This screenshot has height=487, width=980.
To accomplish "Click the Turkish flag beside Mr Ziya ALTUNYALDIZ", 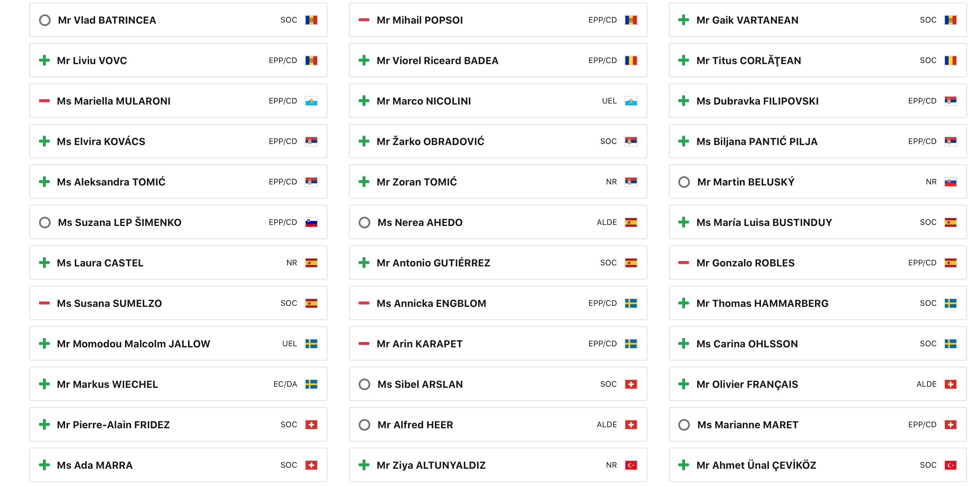I will coord(631,465).
